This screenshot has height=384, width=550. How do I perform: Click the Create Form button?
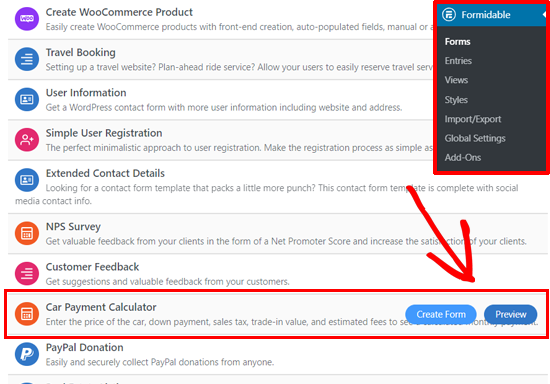[441, 315]
